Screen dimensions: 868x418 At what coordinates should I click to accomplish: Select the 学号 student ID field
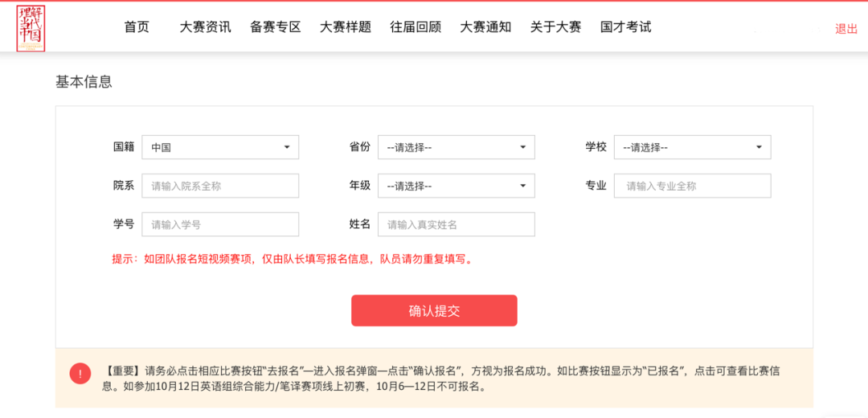pyautogui.click(x=220, y=224)
